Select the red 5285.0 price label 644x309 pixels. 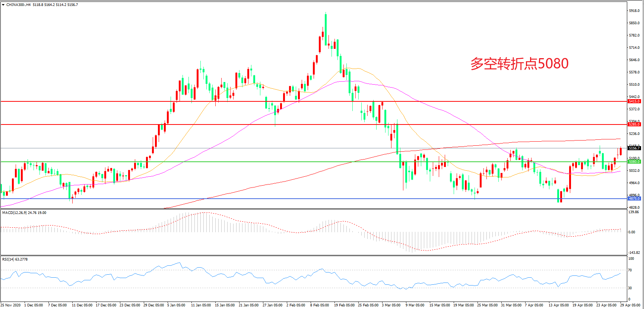click(634, 124)
